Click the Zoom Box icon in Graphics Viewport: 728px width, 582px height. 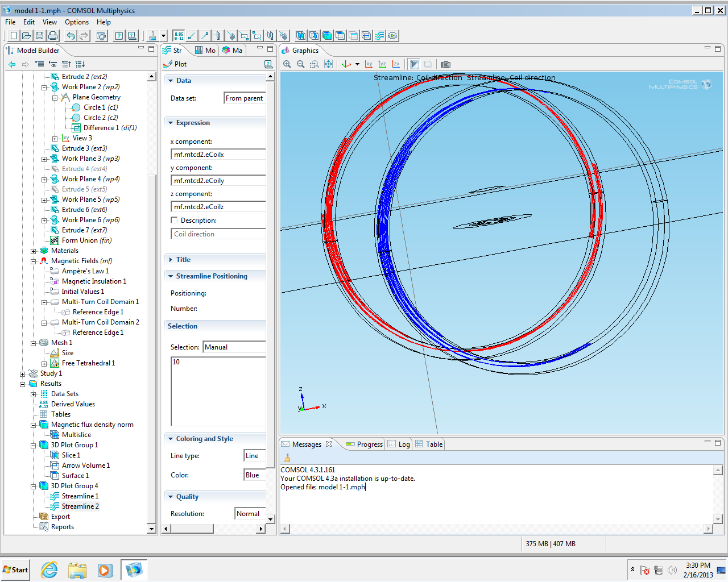pyautogui.click(x=315, y=64)
